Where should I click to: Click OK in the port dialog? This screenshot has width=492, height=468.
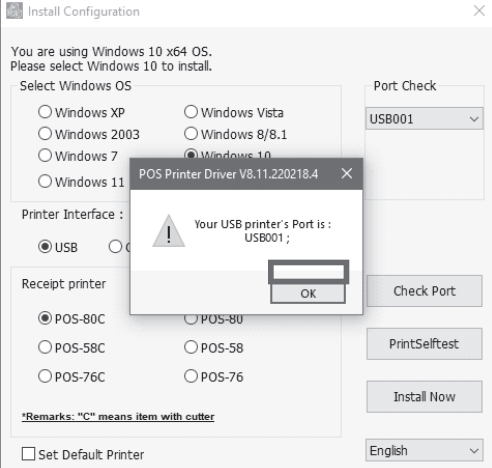pos(308,293)
